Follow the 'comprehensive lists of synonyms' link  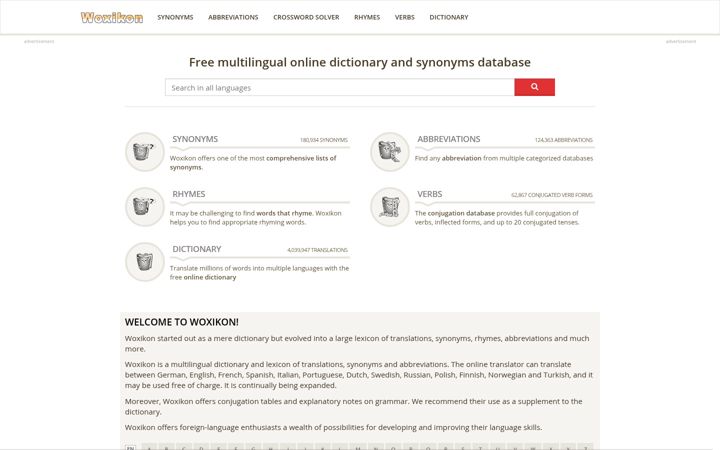click(253, 163)
